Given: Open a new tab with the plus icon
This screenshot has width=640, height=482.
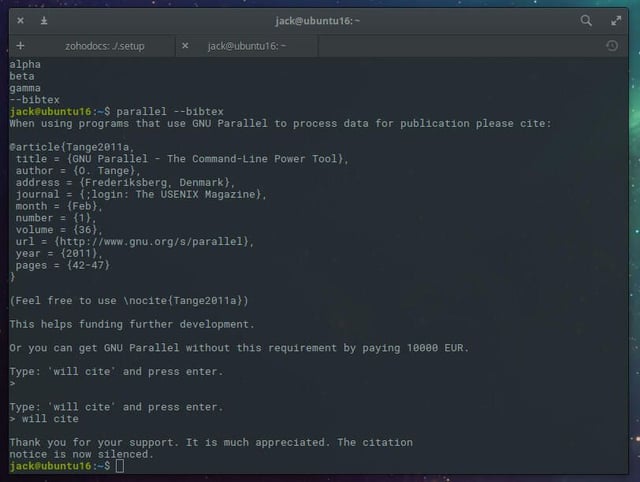Looking at the screenshot, I should point(20,46).
